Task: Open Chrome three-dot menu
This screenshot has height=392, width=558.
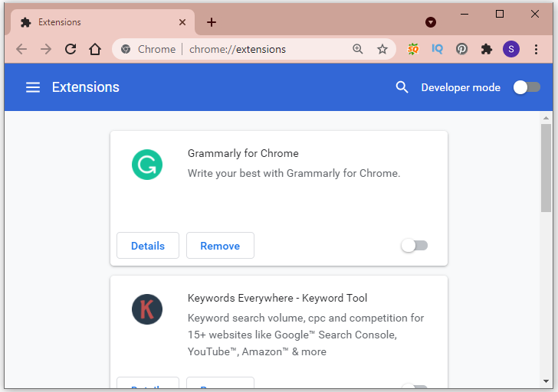Action: [x=536, y=49]
